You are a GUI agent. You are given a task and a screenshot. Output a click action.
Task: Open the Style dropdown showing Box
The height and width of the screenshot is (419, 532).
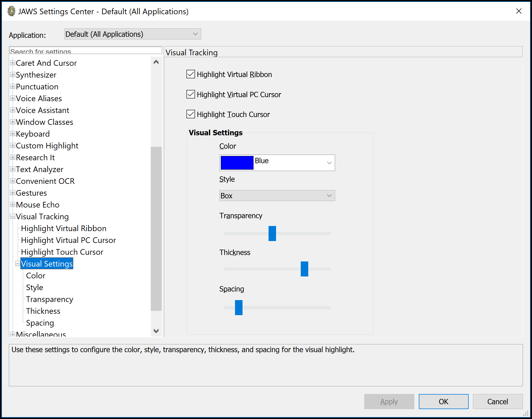pyautogui.click(x=277, y=196)
